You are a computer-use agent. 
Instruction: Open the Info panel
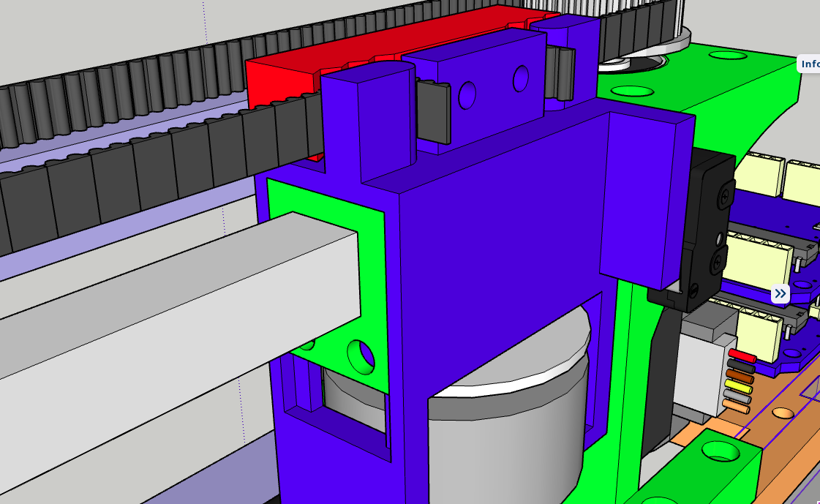[810, 64]
